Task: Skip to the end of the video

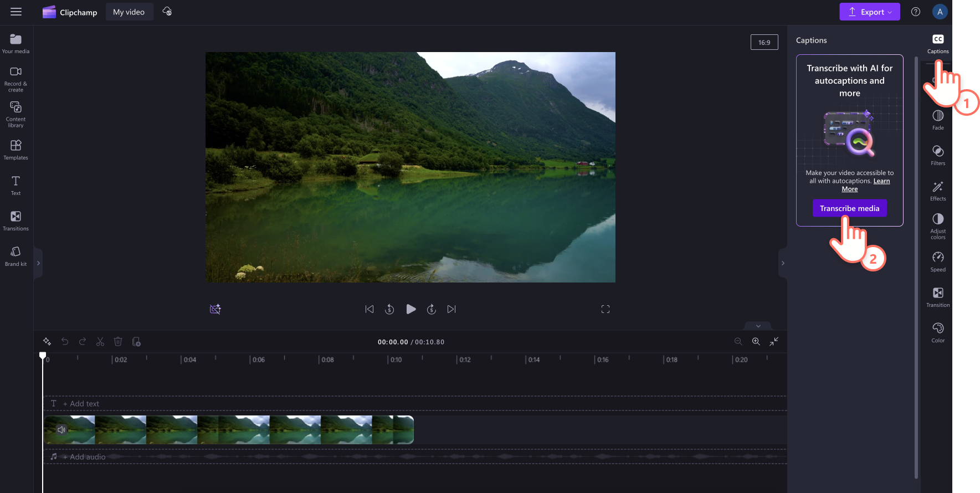Action: click(451, 309)
